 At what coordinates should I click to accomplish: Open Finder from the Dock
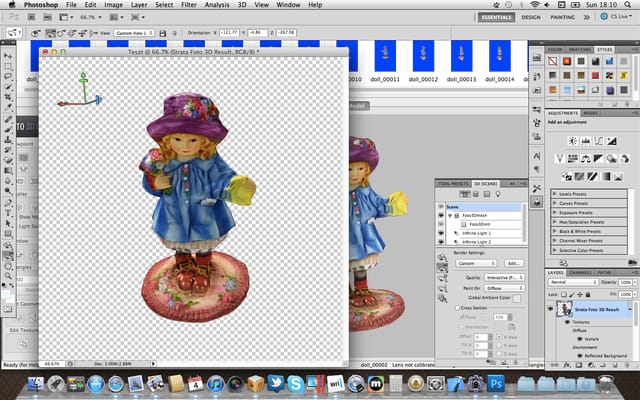click(36, 384)
